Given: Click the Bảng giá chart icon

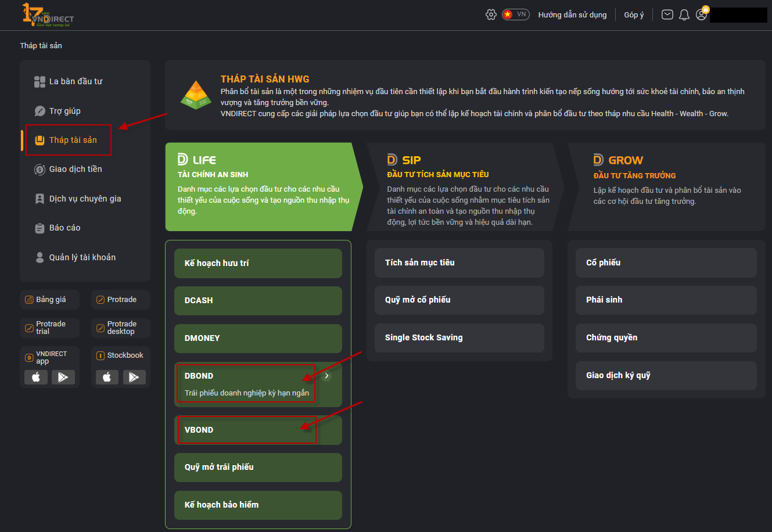Looking at the screenshot, I should click(x=29, y=300).
